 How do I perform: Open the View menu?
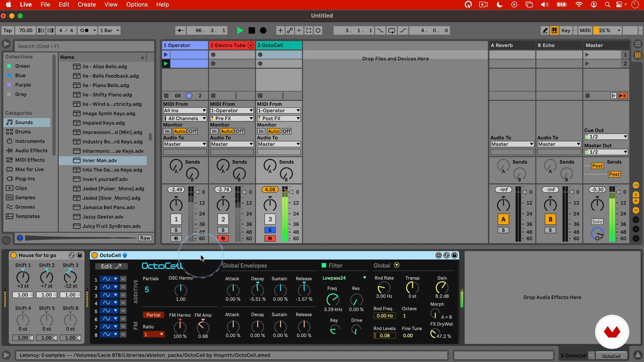[111, 5]
